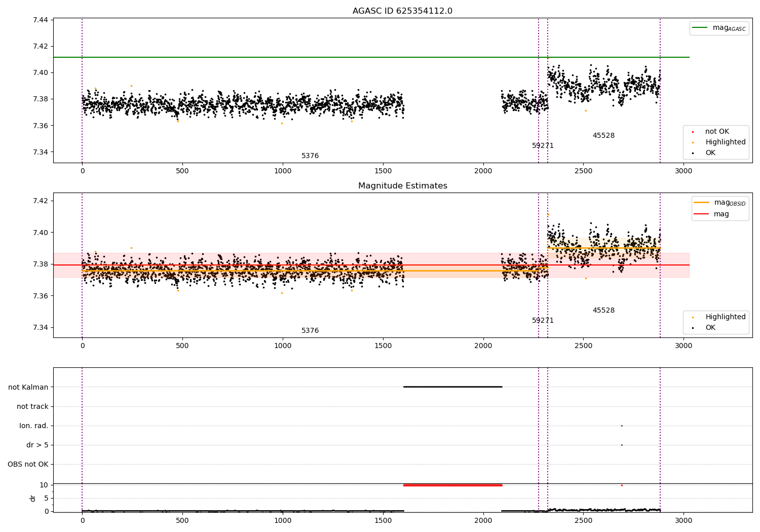
Task: Click the 3000 x-tick label in top plot
Action: coord(683,171)
